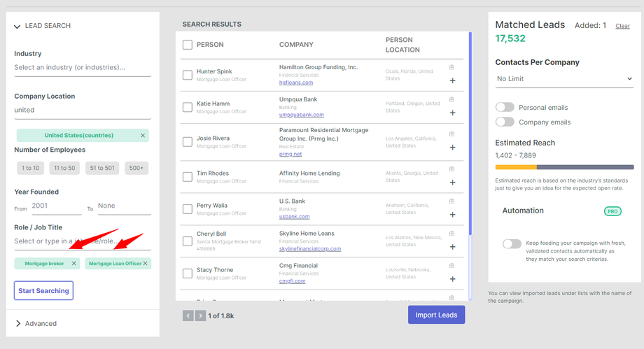Add Hunter Spink lead with plus icon
The width and height of the screenshot is (644, 349).
click(452, 80)
